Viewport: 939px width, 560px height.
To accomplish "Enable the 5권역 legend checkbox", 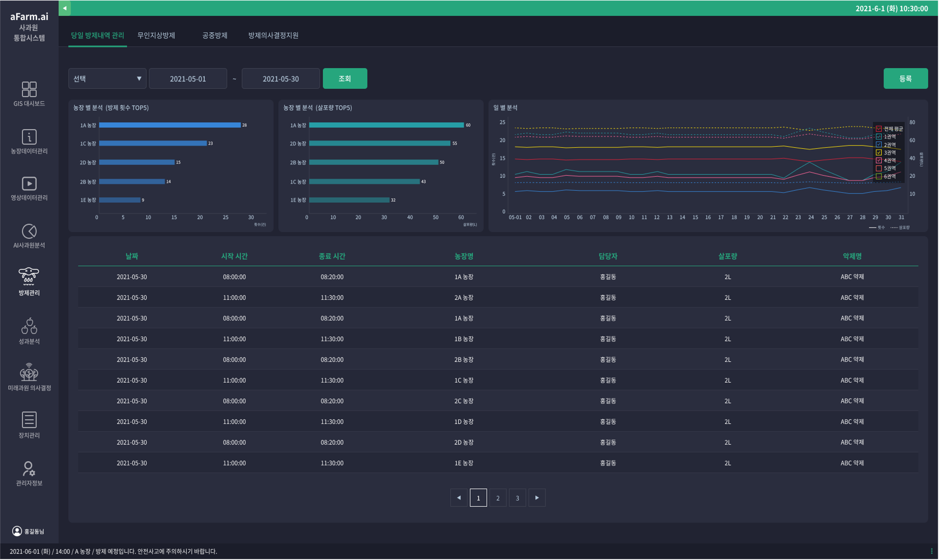I will 879,168.
